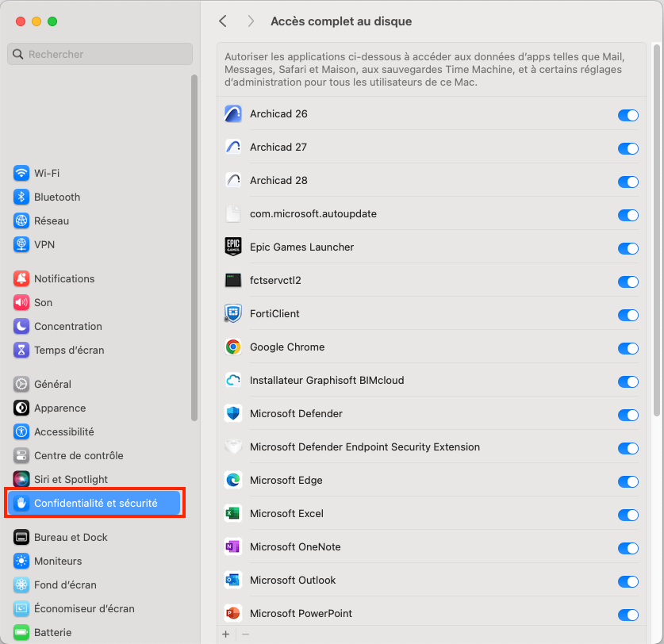Image resolution: width=664 pixels, height=644 pixels.
Task: Disable access for com.microsoft.autoupdate
Action: [x=628, y=215]
